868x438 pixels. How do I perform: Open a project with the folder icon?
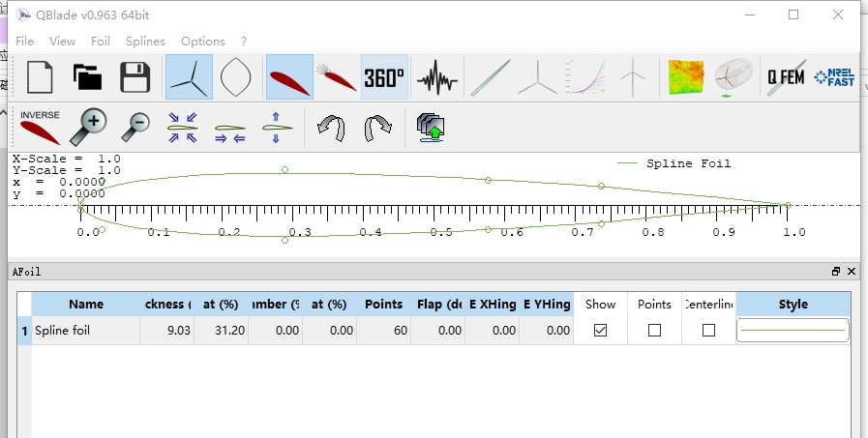point(87,77)
